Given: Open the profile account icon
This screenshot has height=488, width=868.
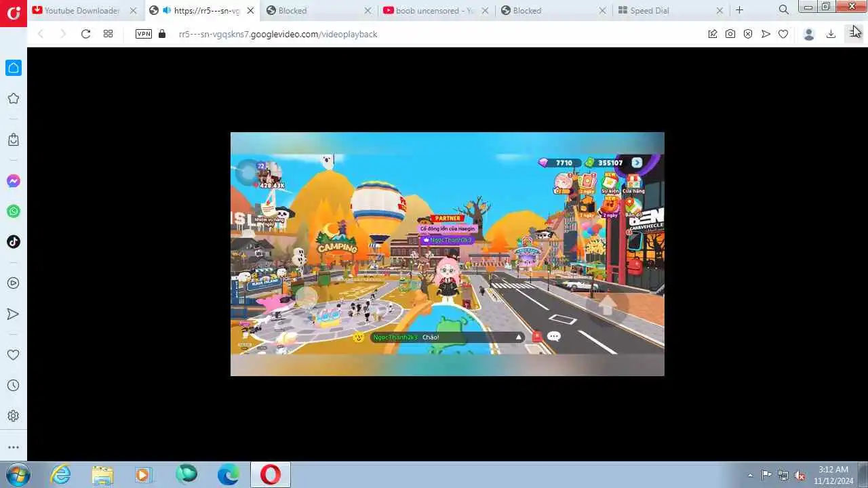Looking at the screenshot, I should click(x=808, y=34).
